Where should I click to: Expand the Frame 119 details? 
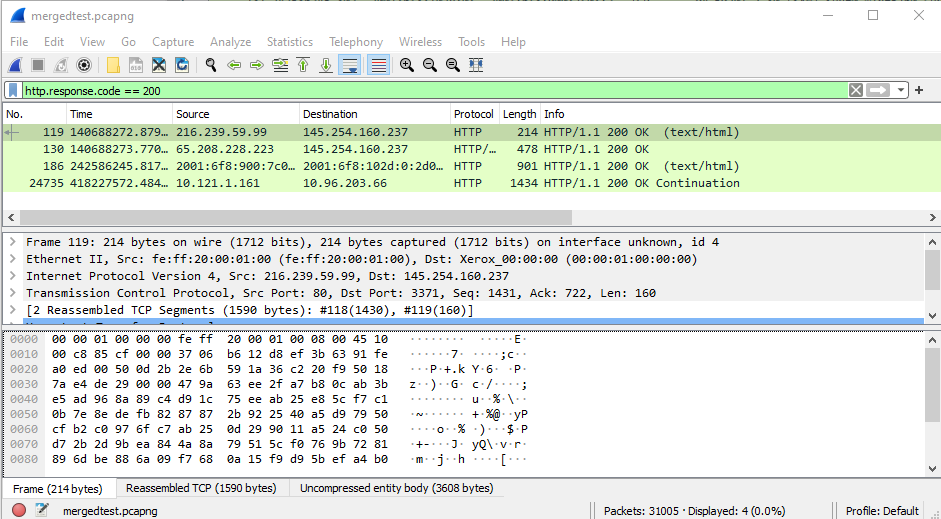(12, 242)
